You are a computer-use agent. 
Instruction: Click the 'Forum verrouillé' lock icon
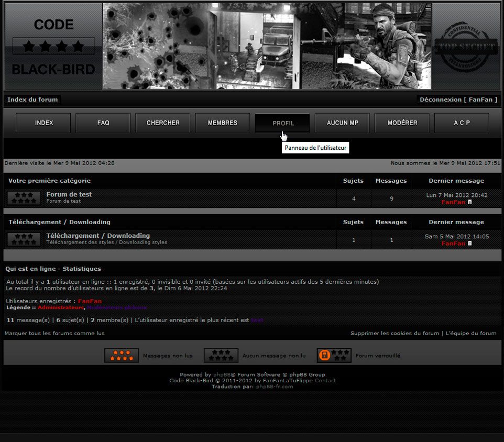pyautogui.click(x=334, y=356)
